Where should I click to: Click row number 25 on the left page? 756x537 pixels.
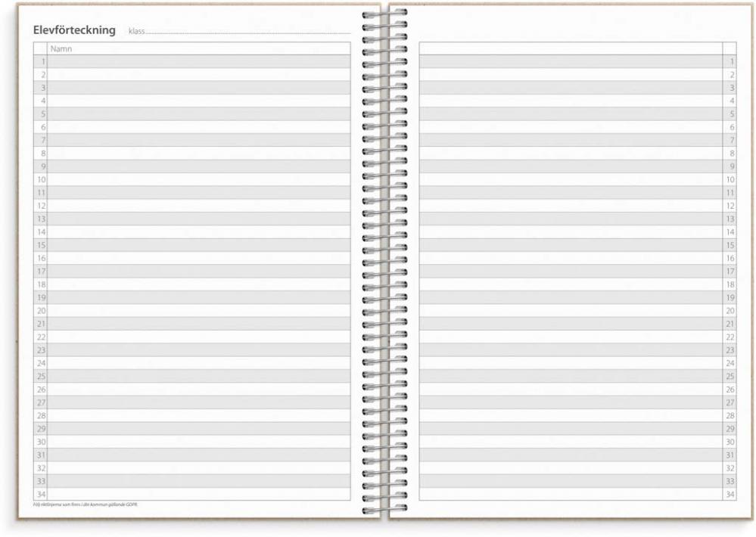[42, 377]
